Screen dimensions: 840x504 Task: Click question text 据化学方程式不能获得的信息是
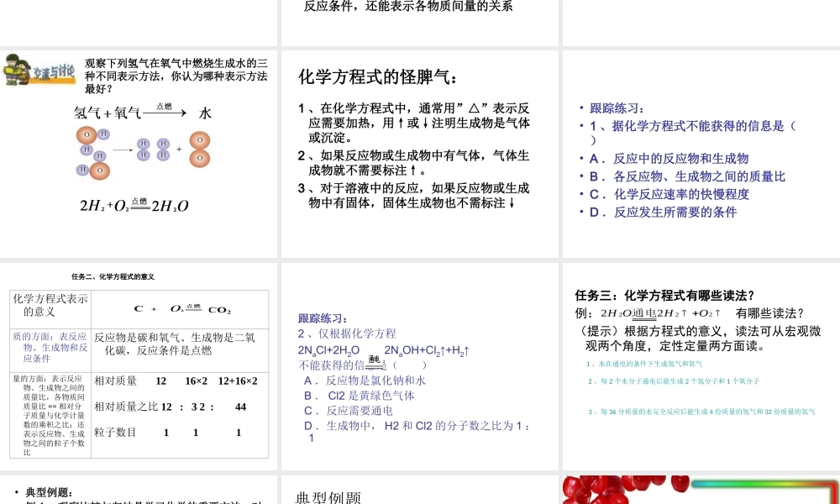pos(693,132)
